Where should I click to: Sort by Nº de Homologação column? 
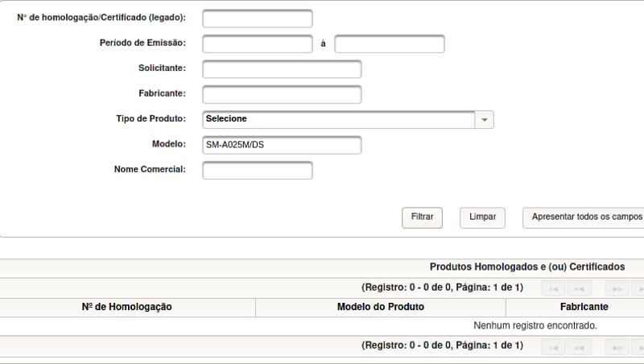[x=126, y=307]
